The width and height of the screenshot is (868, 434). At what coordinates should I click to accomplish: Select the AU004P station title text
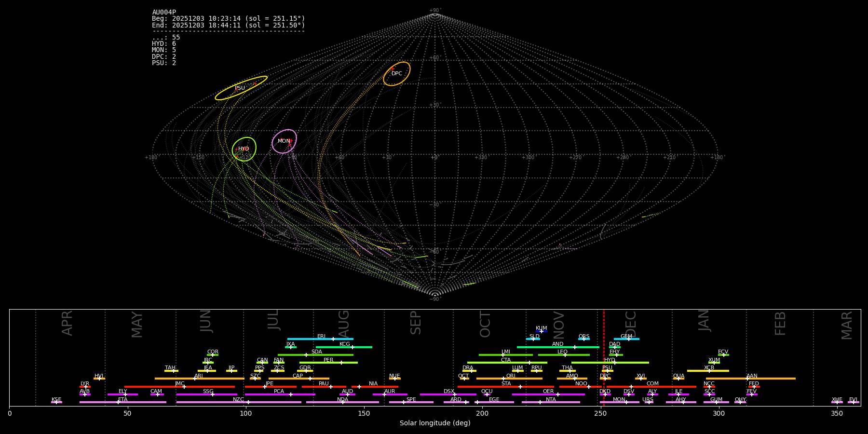pos(164,13)
